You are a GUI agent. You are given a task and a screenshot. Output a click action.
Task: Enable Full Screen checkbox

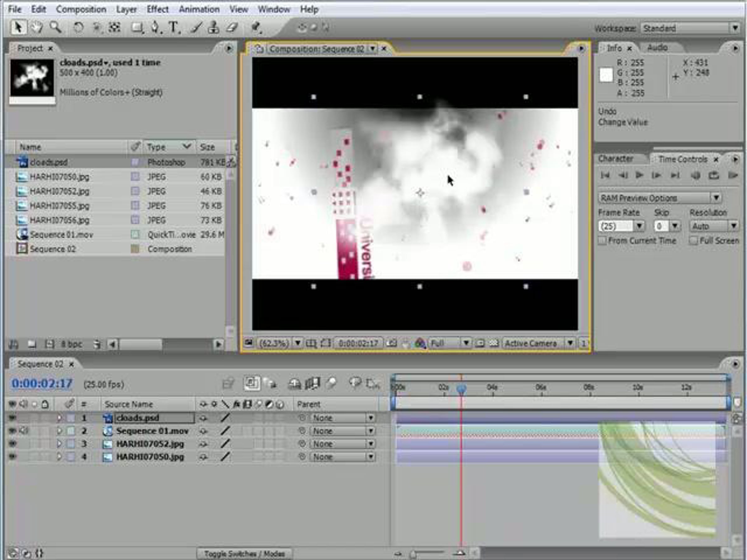click(693, 241)
